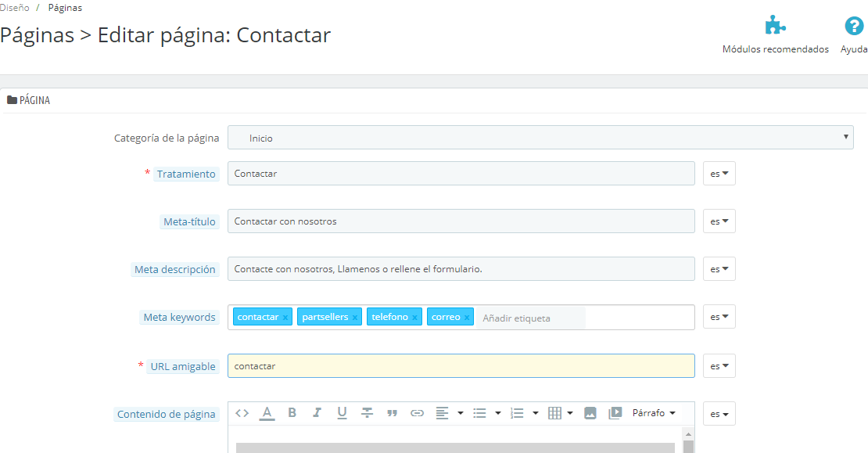Click the editor scrollbar up arrow
Image resolution: width=868 pixels, height=453 pixels.
coord(688,433)
